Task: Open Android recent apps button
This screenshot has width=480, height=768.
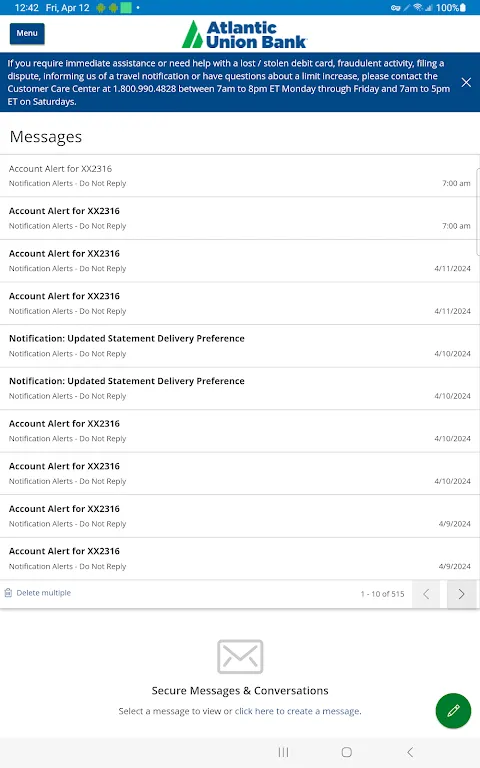Action: point(283,752)
